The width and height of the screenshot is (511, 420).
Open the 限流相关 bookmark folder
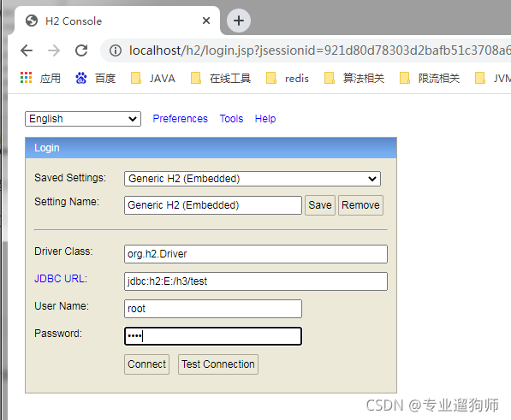(x=430, y=78)
